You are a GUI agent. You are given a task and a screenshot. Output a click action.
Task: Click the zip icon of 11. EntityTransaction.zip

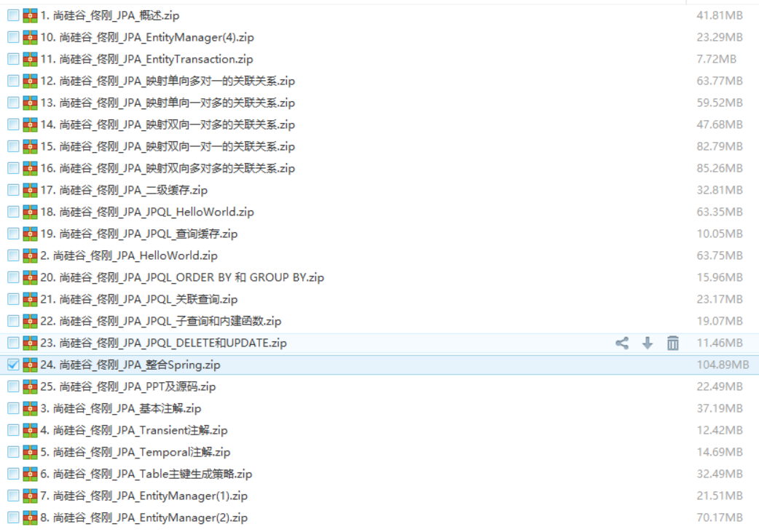pos(30,59)
